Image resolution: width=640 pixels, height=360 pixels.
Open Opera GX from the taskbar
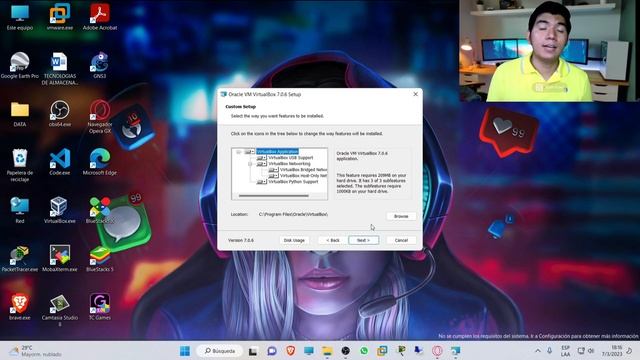coord(437,351)
